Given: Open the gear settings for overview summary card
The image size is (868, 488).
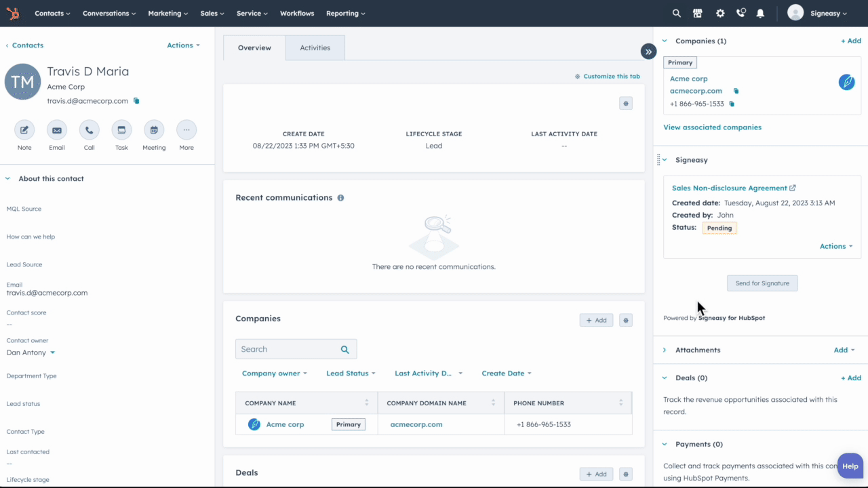Looking at the screenshot, I should [x=626, y=104].
